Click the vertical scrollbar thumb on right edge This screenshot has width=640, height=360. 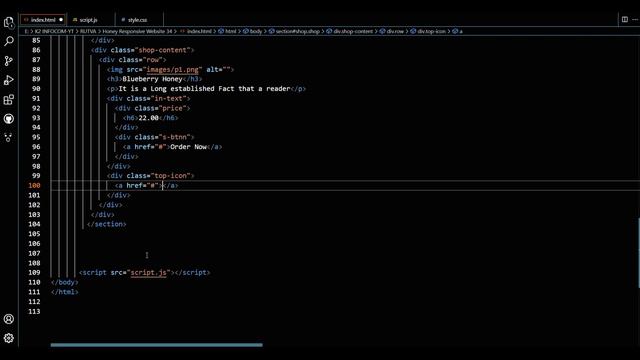click(638, 253)
